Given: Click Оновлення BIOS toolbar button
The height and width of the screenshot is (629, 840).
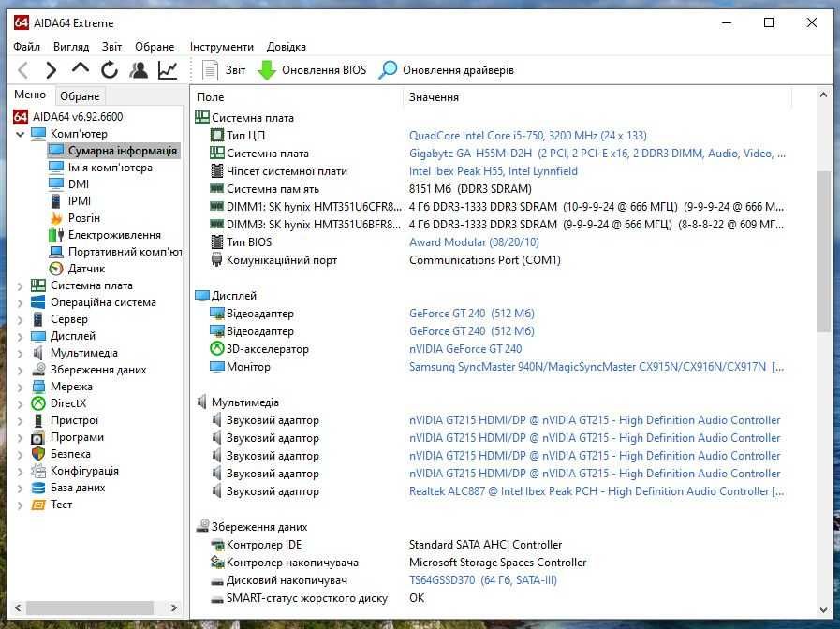Looking at the screenshot, I should click(x=312, y=70).
